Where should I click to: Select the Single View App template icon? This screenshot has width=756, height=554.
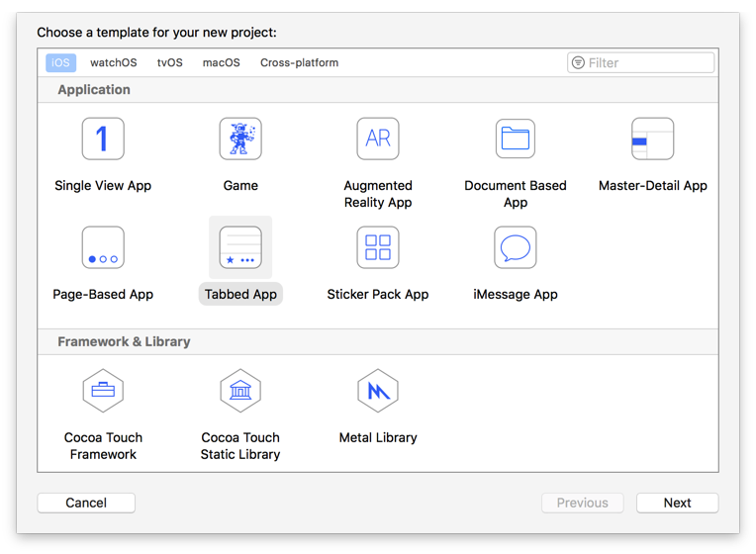103,138
